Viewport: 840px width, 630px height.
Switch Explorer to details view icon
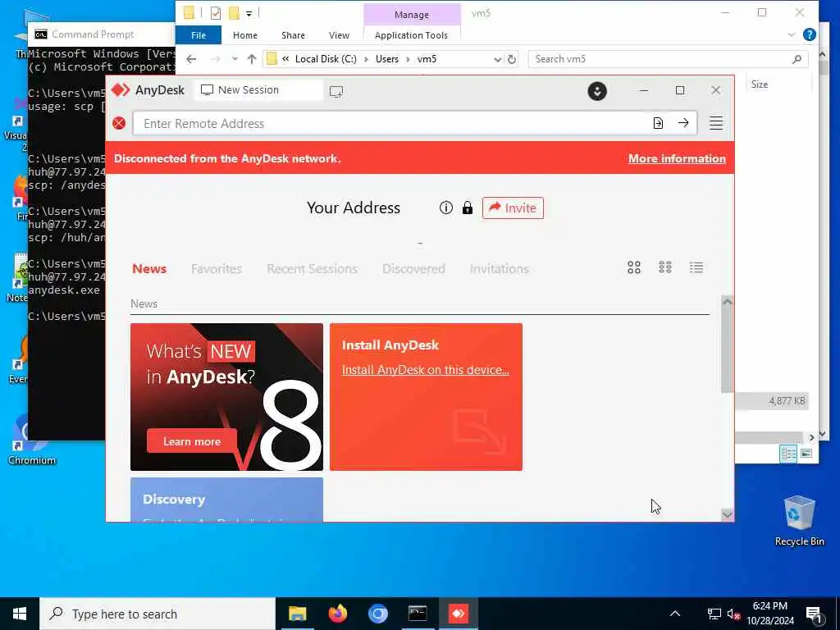tap(788, 454)
